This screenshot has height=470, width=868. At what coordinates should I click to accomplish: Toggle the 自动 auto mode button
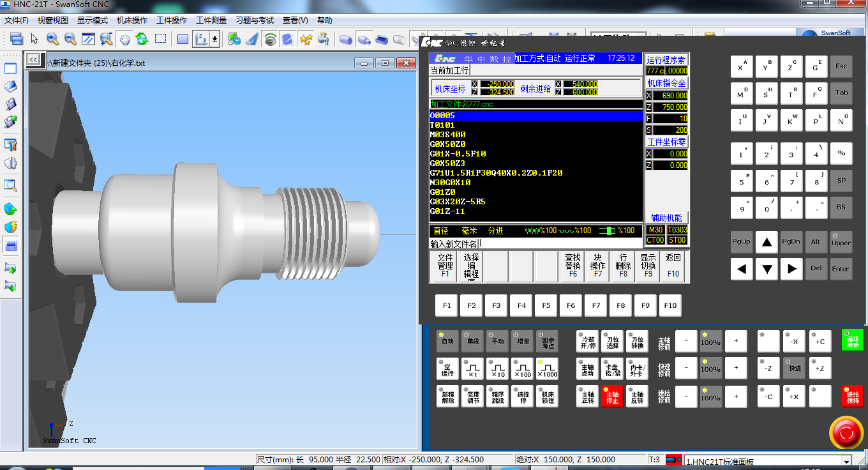(447, 341)
